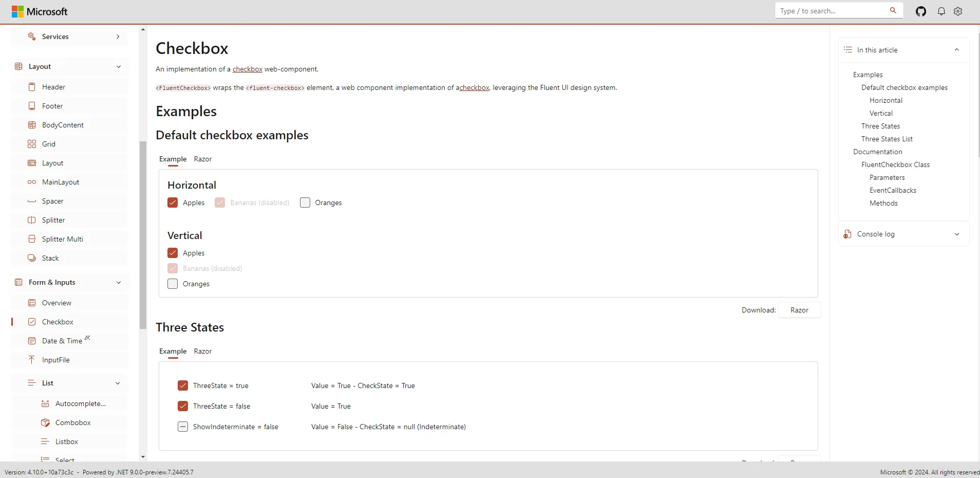The width and height of the screenshot is (980, 478).
Task: Switch to Razor tab in Three States
Action: [203, 351]
